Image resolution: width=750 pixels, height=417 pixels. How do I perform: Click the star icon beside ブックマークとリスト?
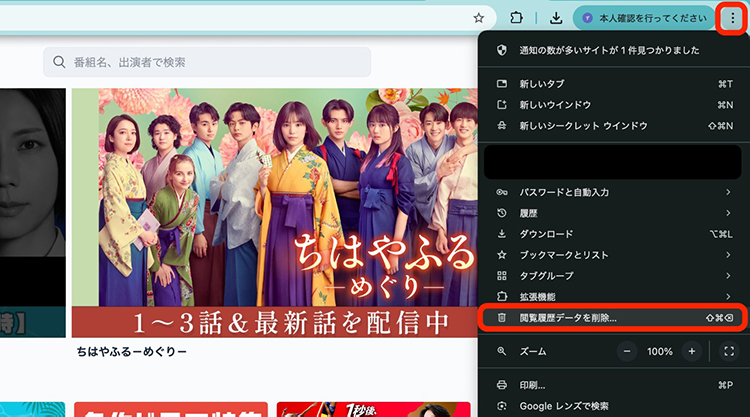501,255
